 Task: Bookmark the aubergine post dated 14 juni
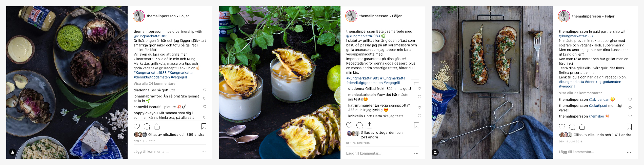[x=629, y=126]
